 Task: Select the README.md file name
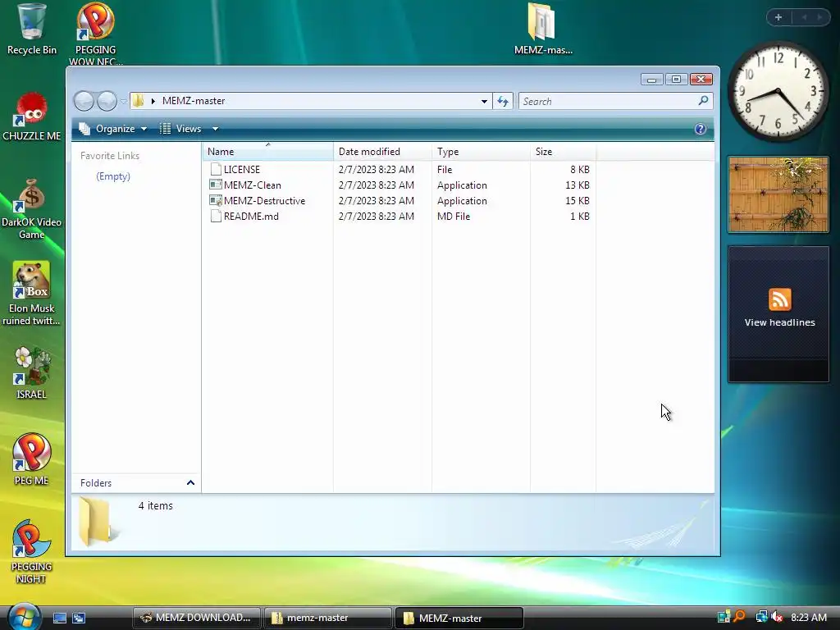[251, 217]
